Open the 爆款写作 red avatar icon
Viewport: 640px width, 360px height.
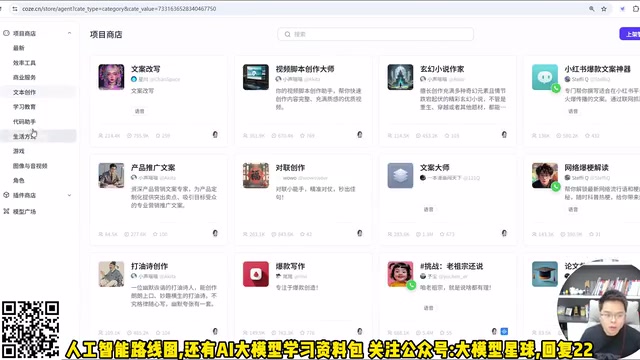pyautogui.click(x=256, y=274)
